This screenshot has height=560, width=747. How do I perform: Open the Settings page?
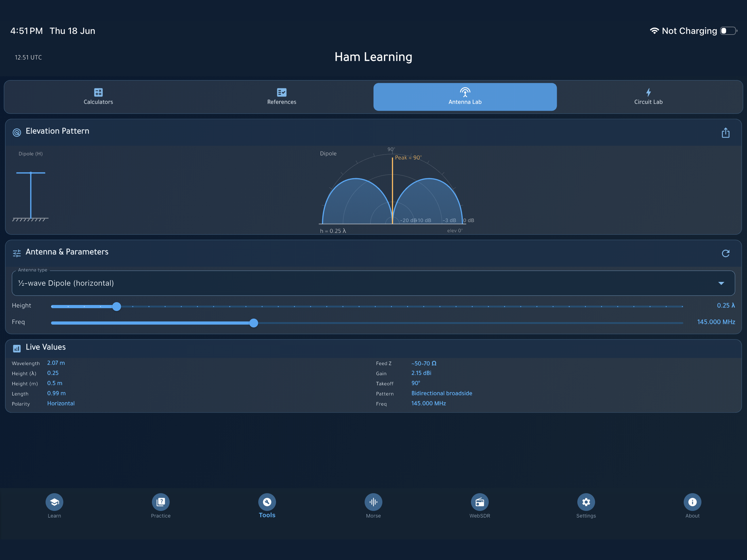pyautogui.click(x=586, y=506)
